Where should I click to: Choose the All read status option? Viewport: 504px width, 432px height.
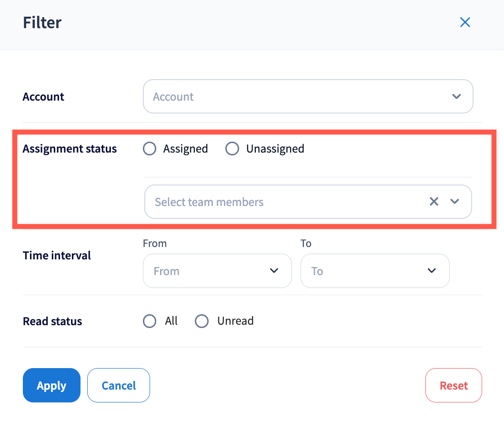(150, 321)
